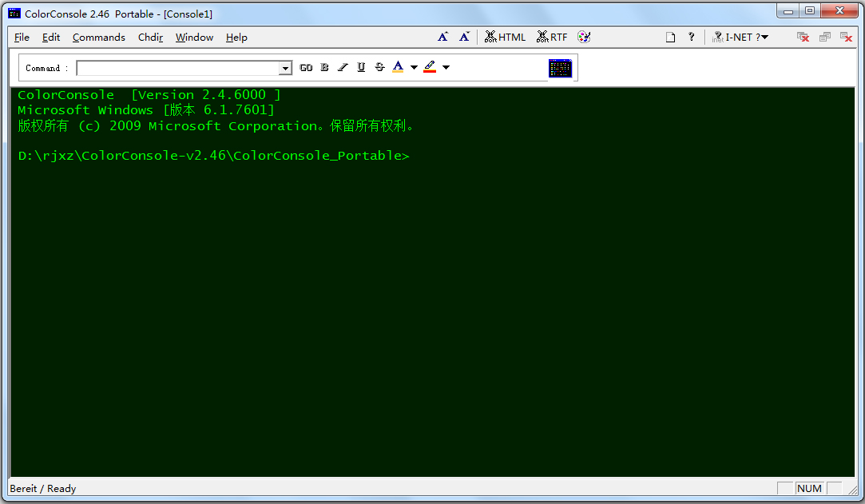Click into the Command input field
This screenshot has width=865, height=504.
[177, 68]
